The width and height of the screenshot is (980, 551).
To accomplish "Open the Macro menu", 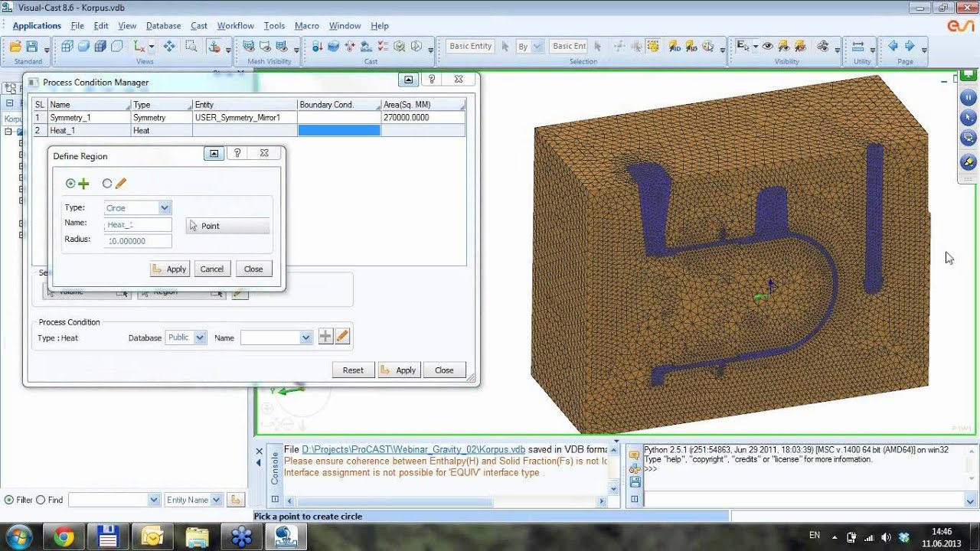I will pos(307,26).
